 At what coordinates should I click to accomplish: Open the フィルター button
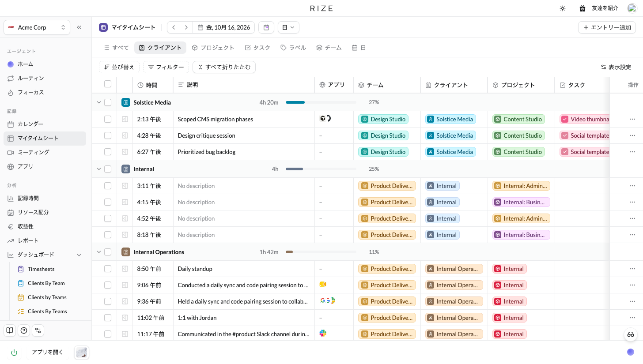pyautogui.click(x=166, y=67)
